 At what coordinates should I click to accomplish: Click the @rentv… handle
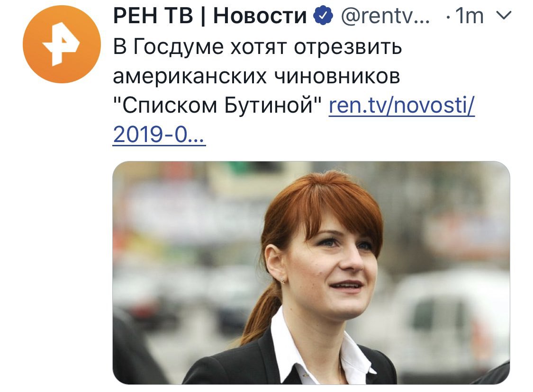click(x=385, y=16)
